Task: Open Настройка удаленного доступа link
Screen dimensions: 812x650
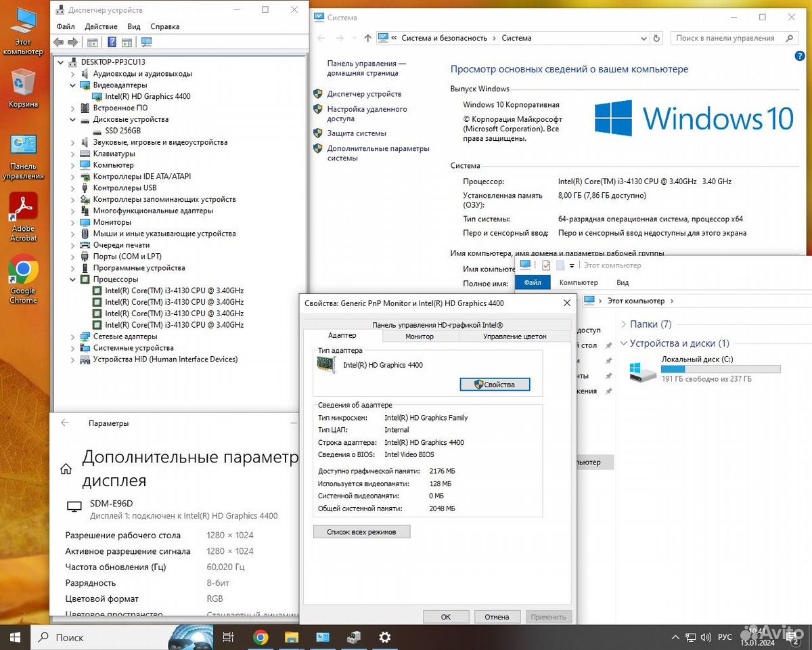Action: click(367, 113)
